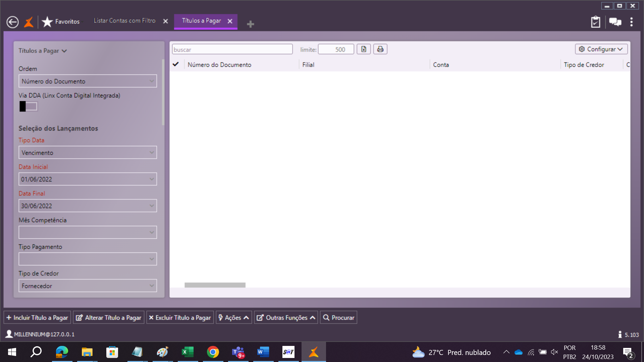644x362 pixels.
Task: Add a new tab with plus
Action: (x=250, y=24)
